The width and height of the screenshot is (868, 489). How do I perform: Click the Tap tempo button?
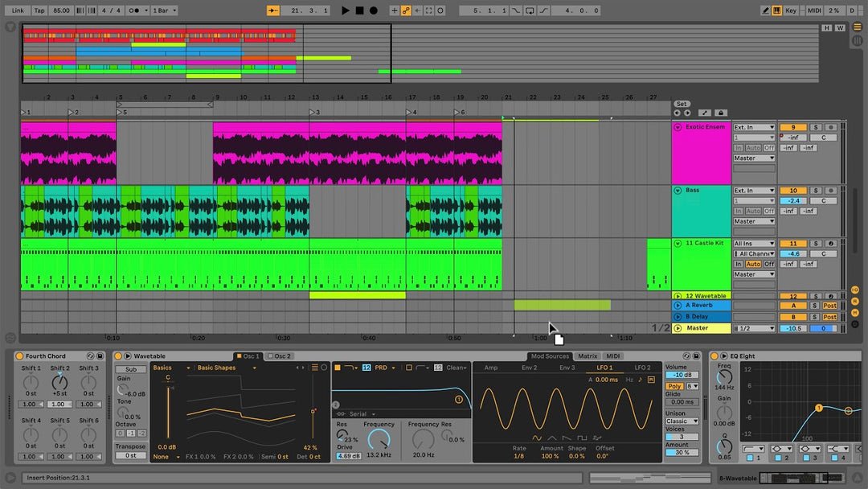pos(39,10)
